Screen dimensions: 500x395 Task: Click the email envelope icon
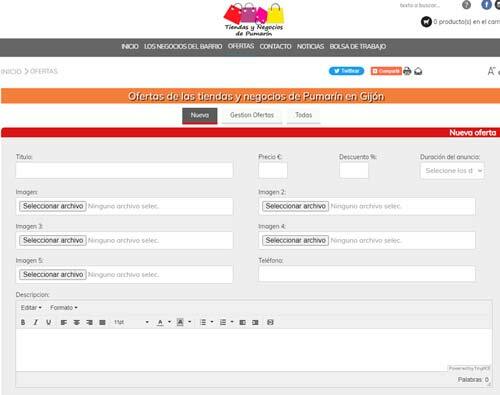click(x=418, y=71)
